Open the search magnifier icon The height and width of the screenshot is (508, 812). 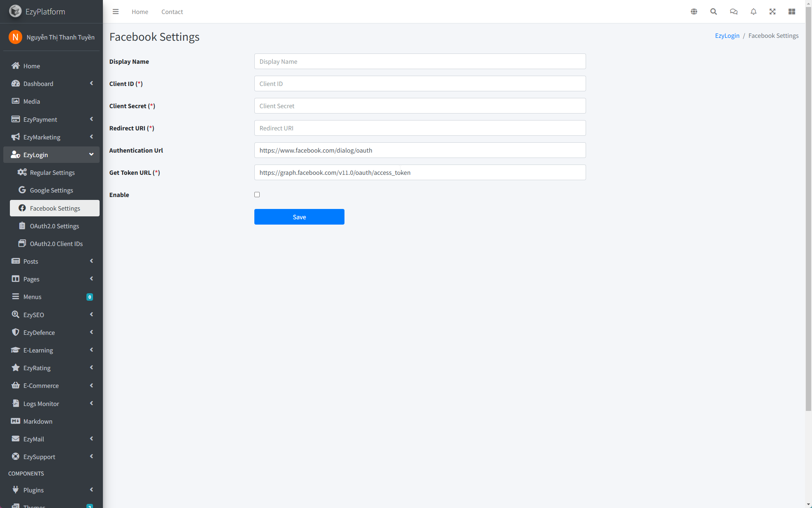[714, 12]
